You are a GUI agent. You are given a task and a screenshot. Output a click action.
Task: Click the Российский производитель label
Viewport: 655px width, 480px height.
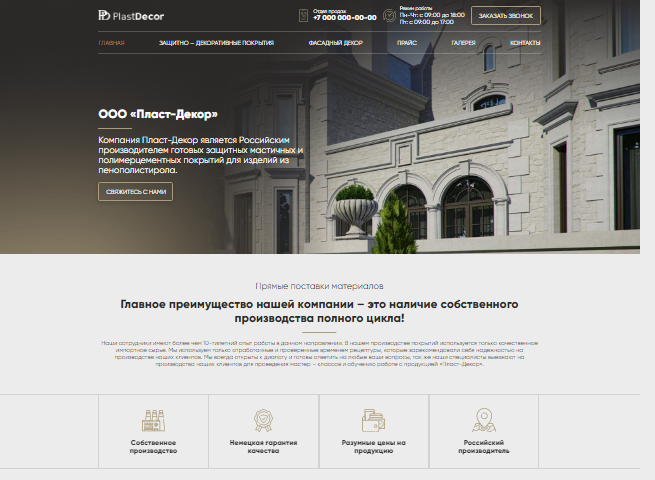tap(484, 447)
